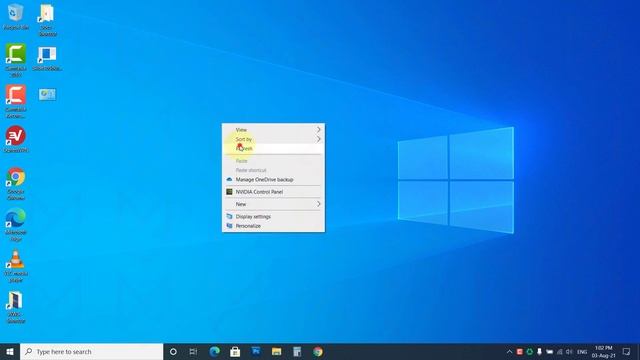Open the volume speaker tray icon

tap(569, 351)
